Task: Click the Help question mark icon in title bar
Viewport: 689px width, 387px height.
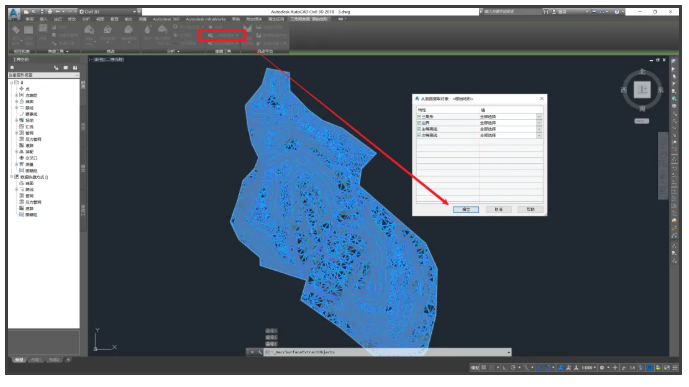Action: pyautogui.click(x=616, y=12)
